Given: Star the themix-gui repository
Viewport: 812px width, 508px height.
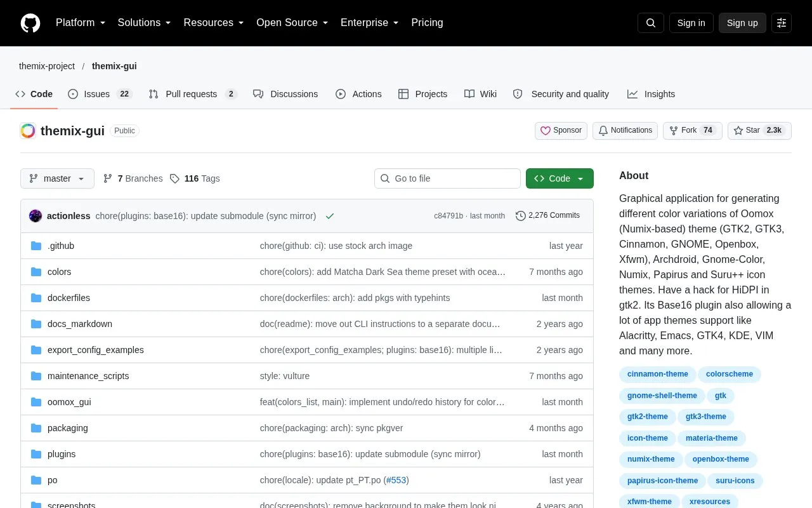Looking at the screenshot, I should tap(759, 131).
